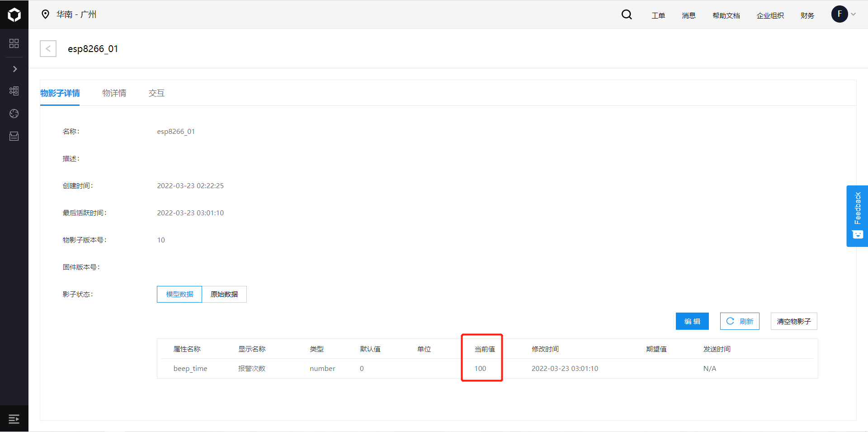Select the globe icon in the sidebar
Image resolution: width=868 pixels, height=432 pixels.
click(14, 114)
